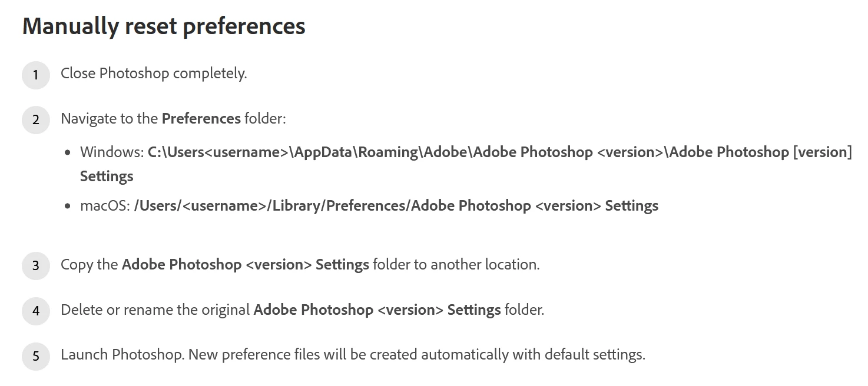
Task: Click the /Users/<username>/Library/Preferences path
Action: (x=396, y=206)
